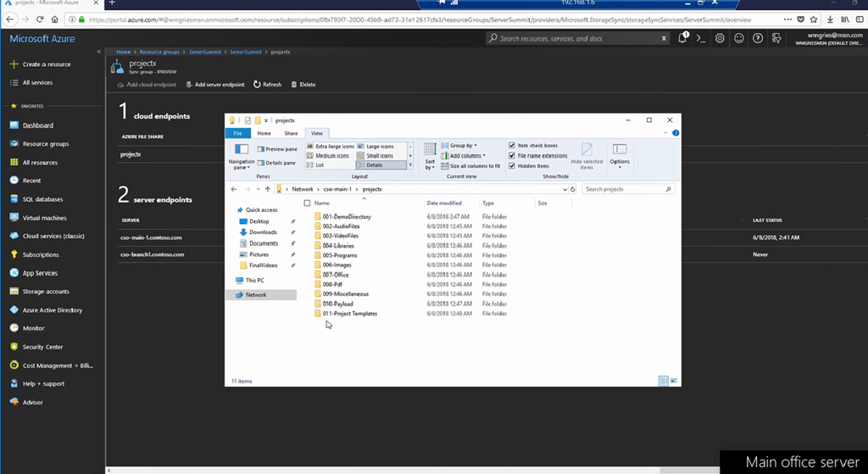This screenshot has height=474, width=868.
Task: Click Resource groups breadcrumb link
Action: [x=159, y=52]
